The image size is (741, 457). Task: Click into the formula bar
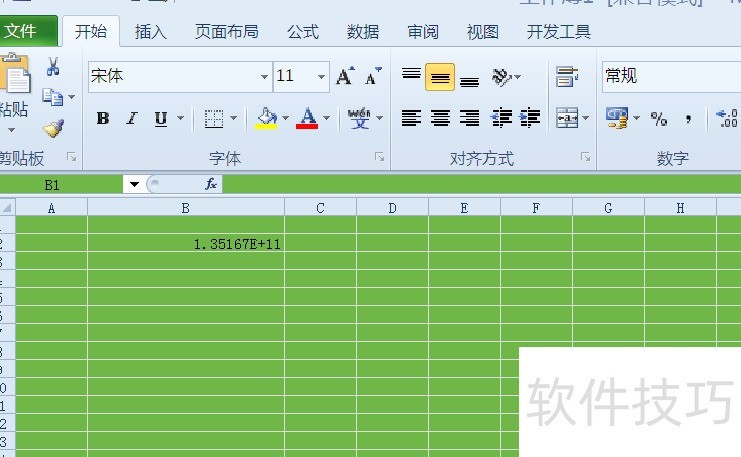pyautogui.click(x=482, y=184)
